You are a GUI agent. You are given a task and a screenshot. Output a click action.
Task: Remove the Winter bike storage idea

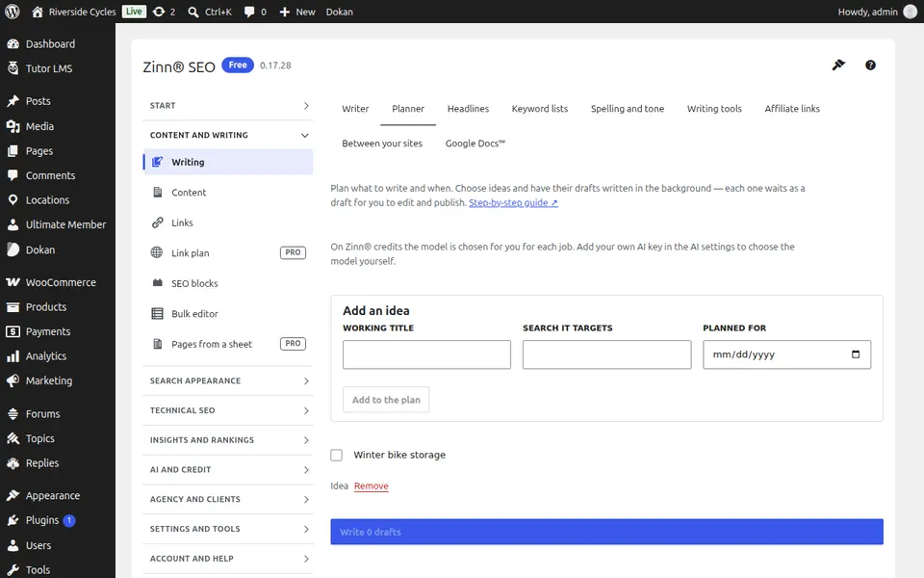tap(372, 486)
